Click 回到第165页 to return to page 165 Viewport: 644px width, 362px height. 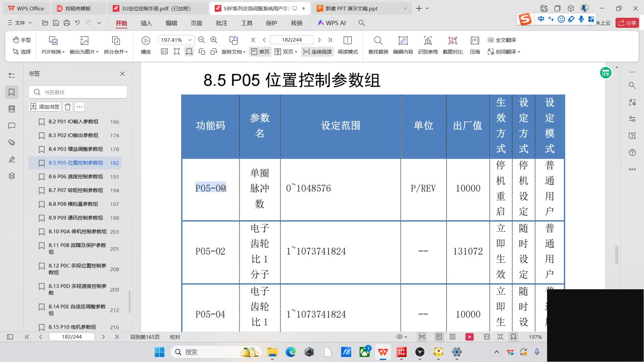[x=145, y=337]
